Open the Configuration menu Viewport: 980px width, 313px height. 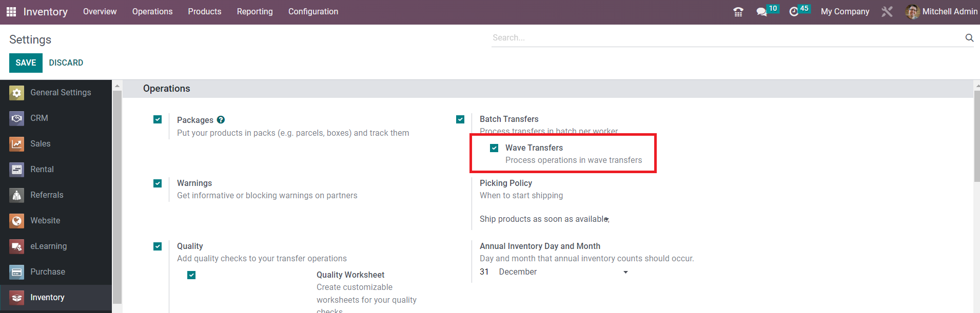(313, 12)
